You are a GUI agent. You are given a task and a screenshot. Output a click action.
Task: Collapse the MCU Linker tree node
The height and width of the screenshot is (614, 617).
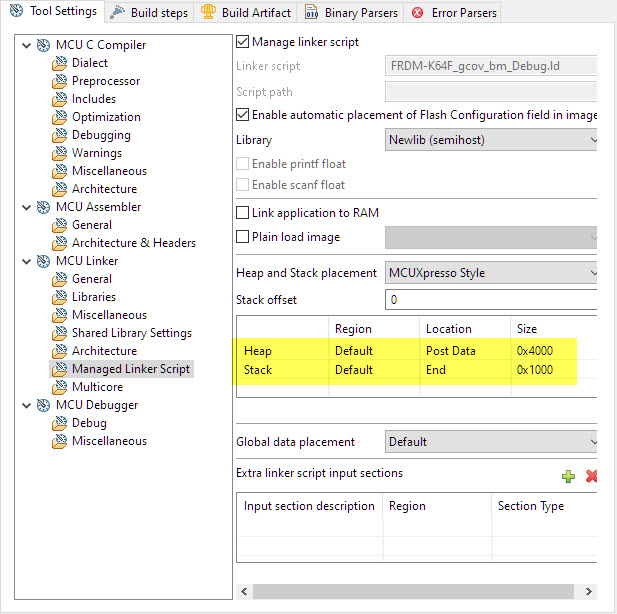pos(24,261)
